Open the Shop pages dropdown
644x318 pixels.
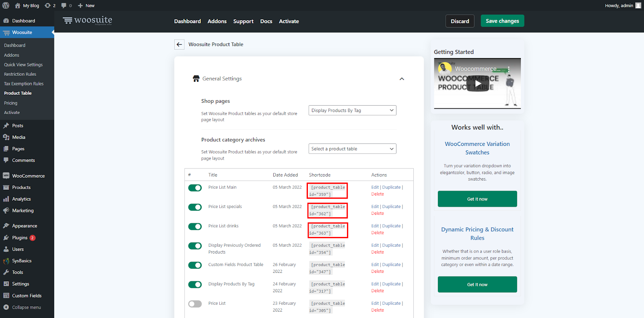click(x=353, y=110)
